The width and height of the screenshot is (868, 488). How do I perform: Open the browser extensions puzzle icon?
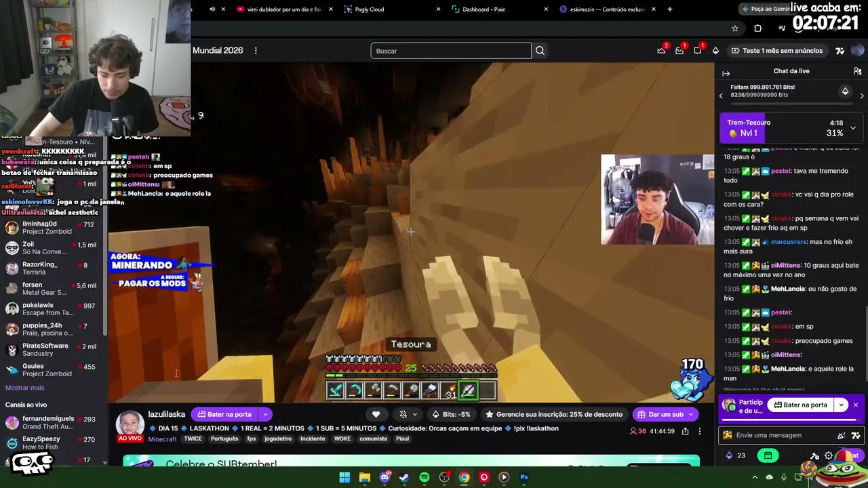[x=758, y=28]
